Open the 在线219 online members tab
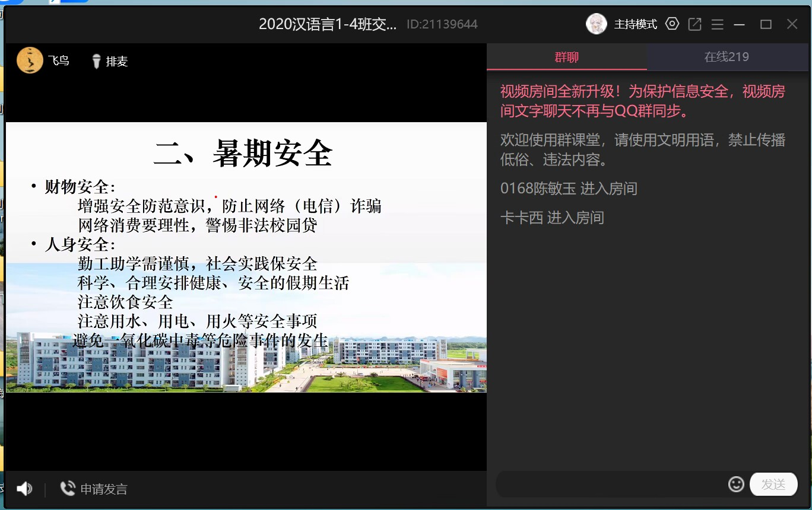Viewport: 812px width, 510px height. 727,58
